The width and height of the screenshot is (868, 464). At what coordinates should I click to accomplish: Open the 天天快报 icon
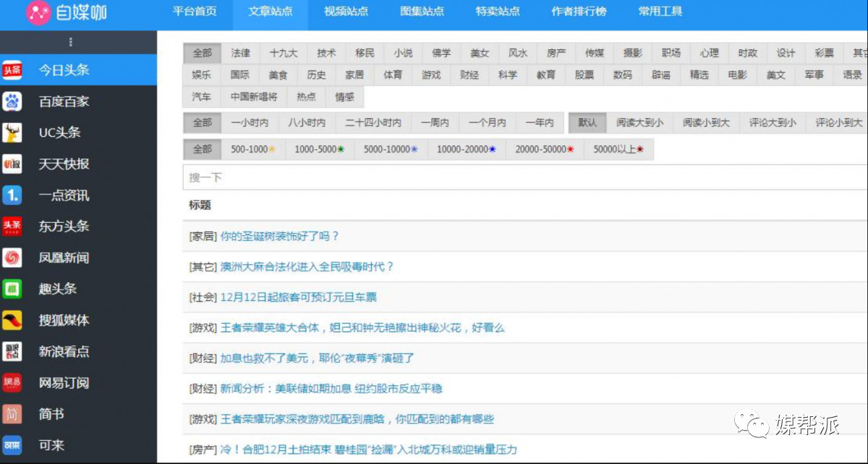[12, 164]
